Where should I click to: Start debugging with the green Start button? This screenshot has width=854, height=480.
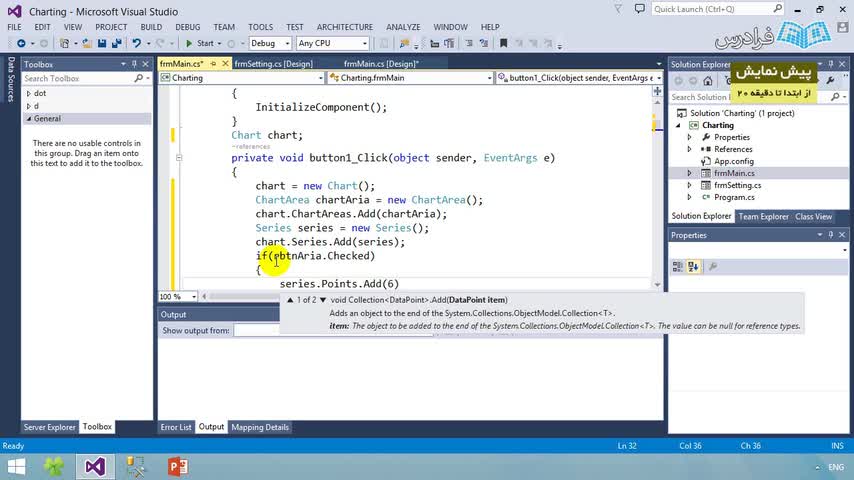tap(200, 43)
